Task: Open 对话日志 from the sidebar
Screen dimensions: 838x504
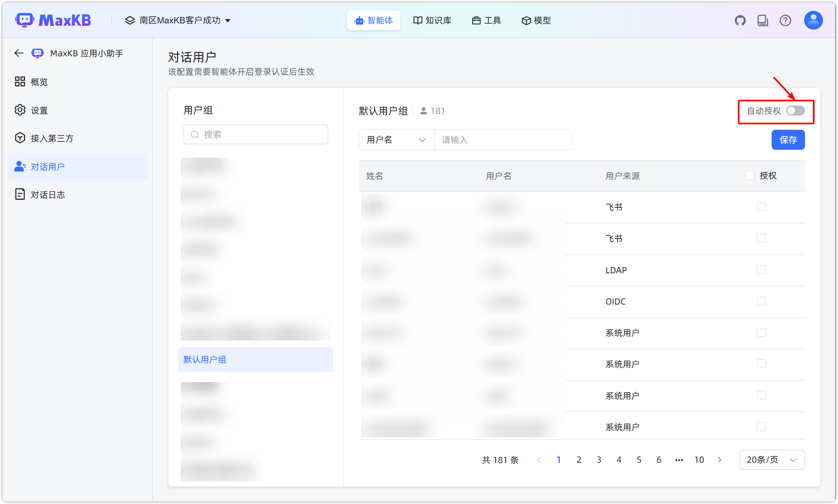Action: click(47, 194)
